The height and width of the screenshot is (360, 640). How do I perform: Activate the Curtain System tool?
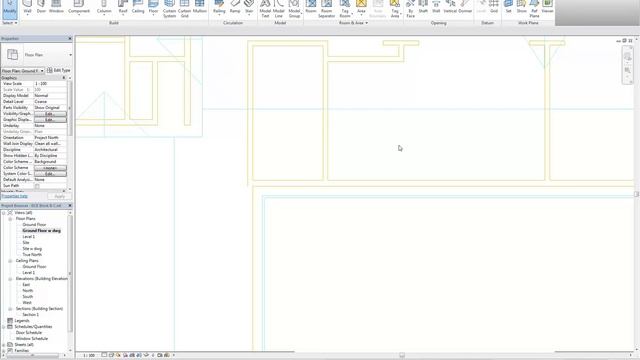pos(169,9)
